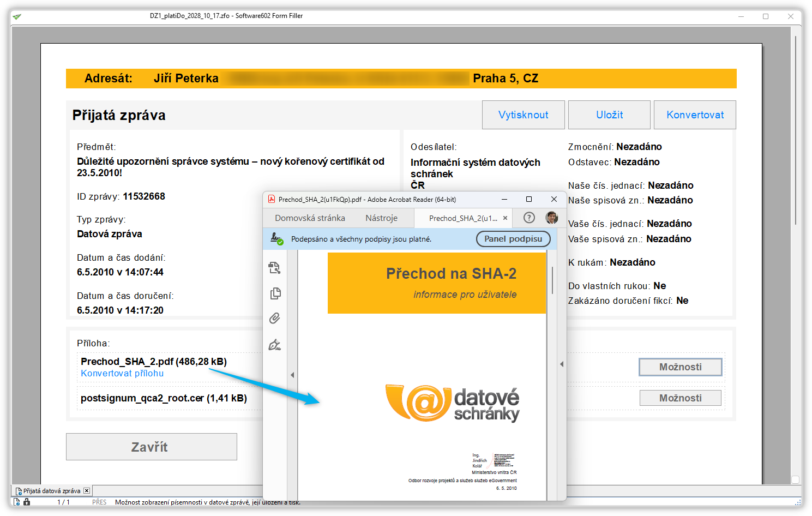Click the Form Filler app icon in title bar
This screenshot has width=812, height=516.
coord(17,16)
